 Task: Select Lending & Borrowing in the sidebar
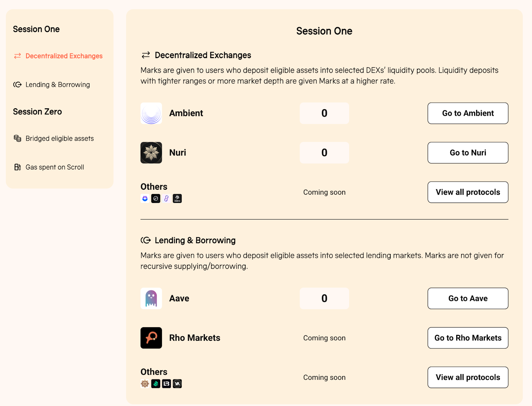52,85
